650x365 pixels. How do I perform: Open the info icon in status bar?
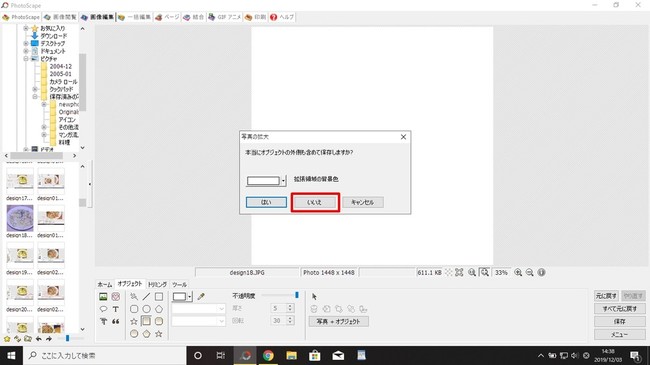point(541,273)
